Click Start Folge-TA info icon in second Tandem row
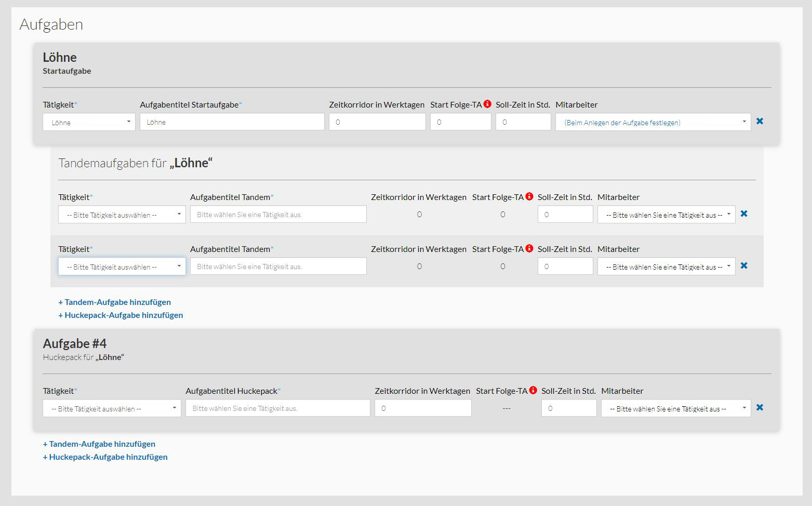The image size is (812, 506). (x=529, y=248)
